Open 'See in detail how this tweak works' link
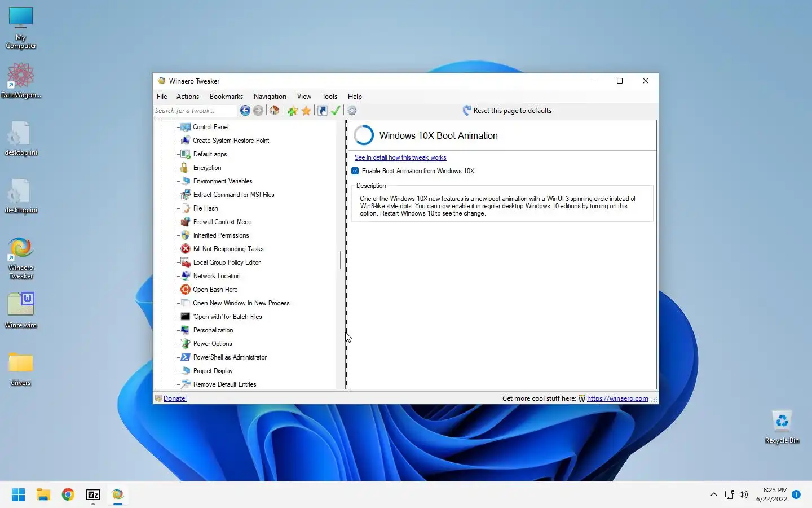Image resolution: width=812 pixels, height=508 pixels. pos(400,157)
